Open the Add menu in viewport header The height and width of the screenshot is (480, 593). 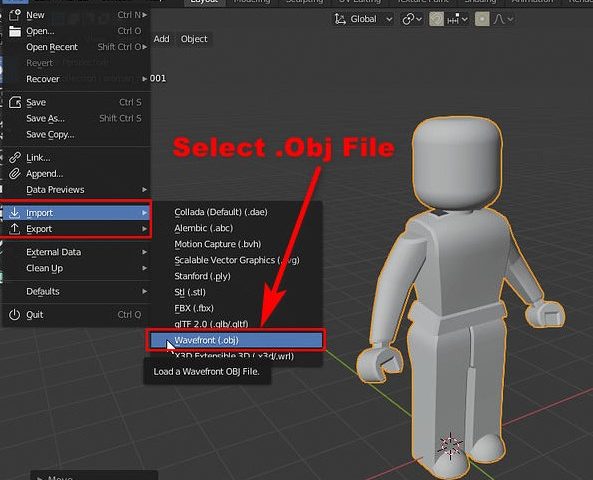pyautogui.click(x=161, y=39)
